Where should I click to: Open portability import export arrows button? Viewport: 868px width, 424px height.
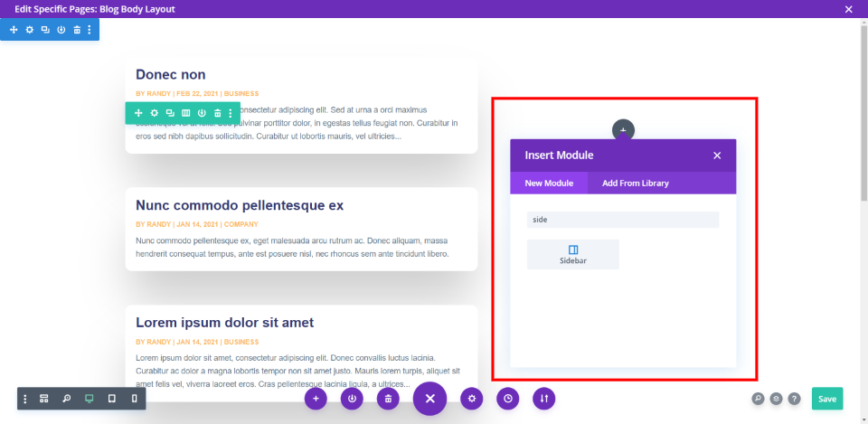click(543, 399)
